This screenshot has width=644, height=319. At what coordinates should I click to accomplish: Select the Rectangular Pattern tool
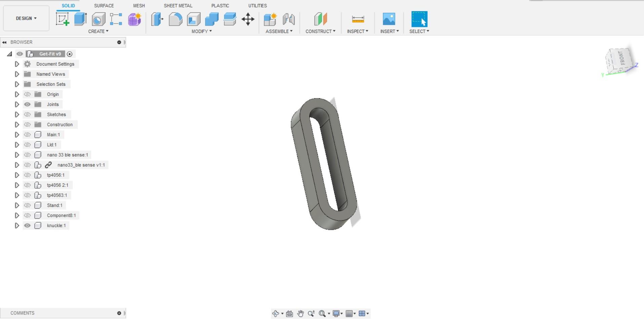pyautogui.click(x=116, y=19)
